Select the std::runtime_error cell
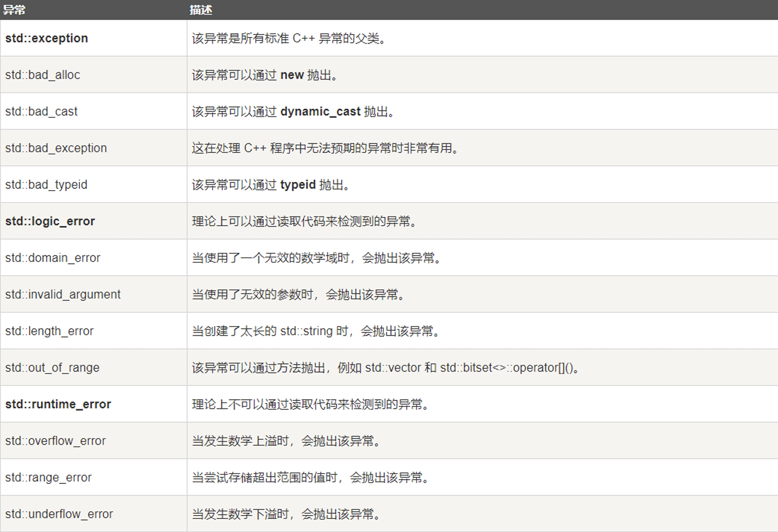This screenshot has width=778, height=532. pos(93,404)
